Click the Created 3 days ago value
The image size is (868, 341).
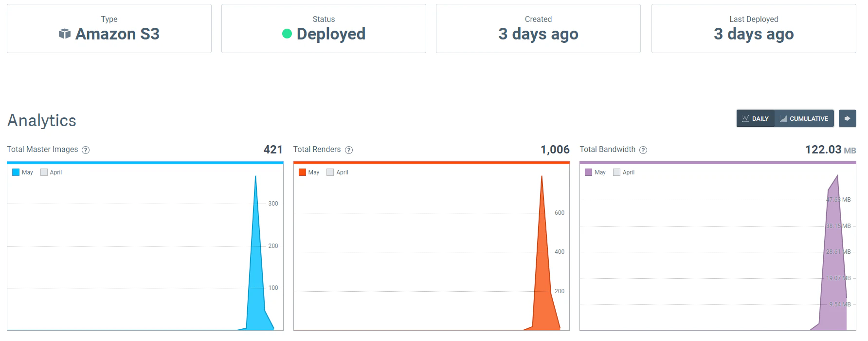coord(538,34)
